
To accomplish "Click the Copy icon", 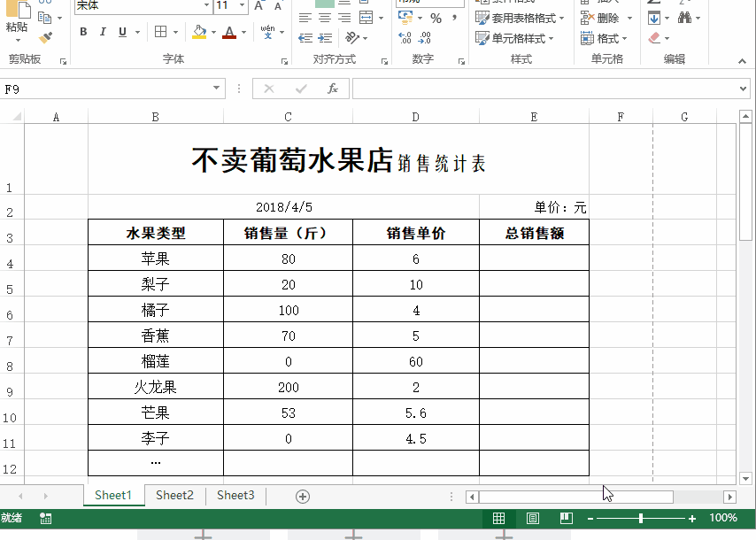I will [x=45, y=18].
